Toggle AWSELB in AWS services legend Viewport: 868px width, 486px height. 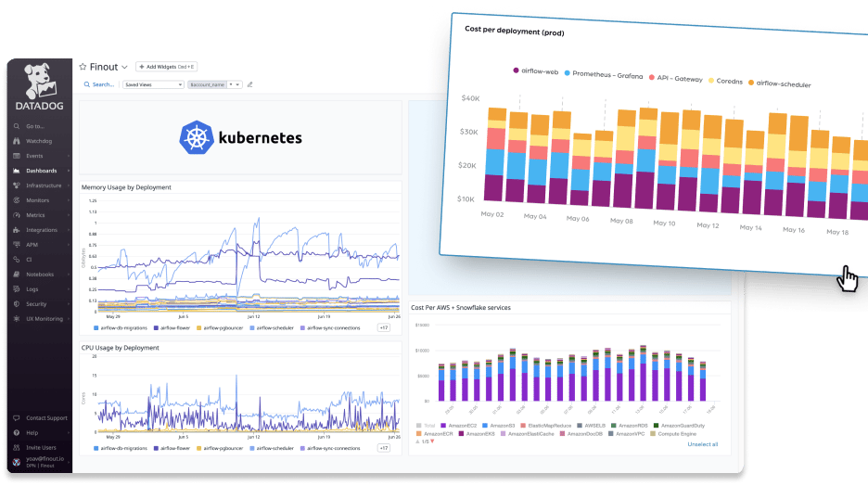click(x=592, y=426)
